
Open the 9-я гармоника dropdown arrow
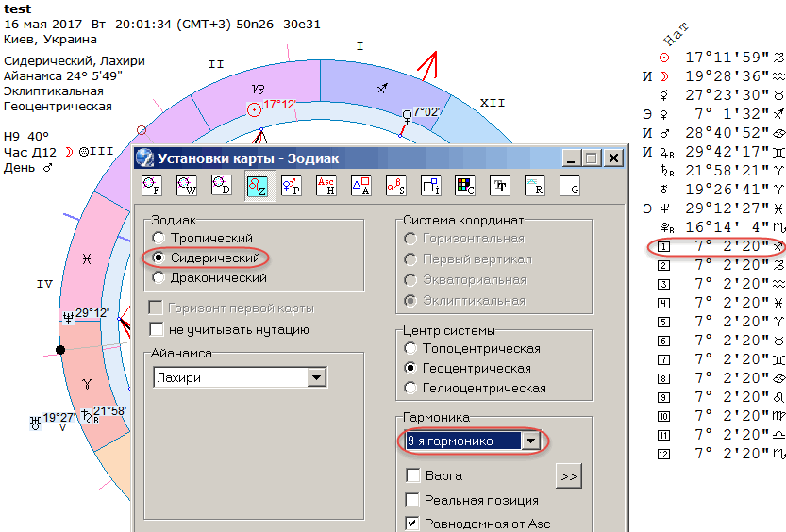tap(530, 441)
